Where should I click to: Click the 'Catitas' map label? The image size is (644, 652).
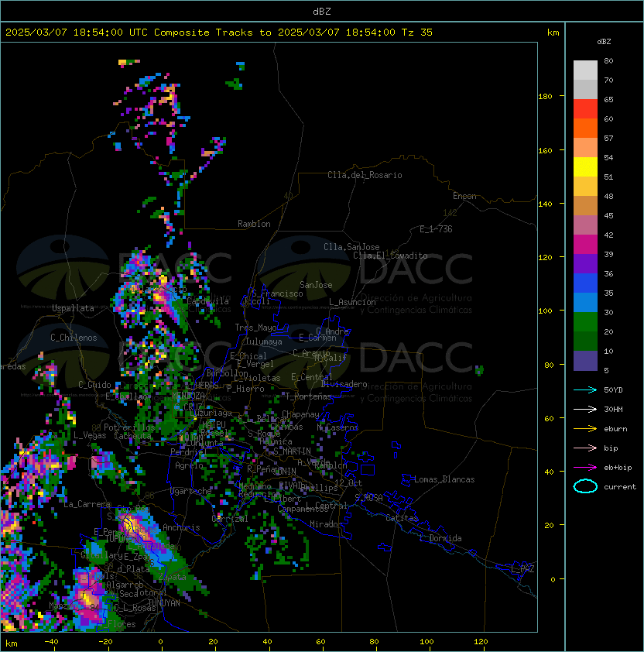click(402, 518)
